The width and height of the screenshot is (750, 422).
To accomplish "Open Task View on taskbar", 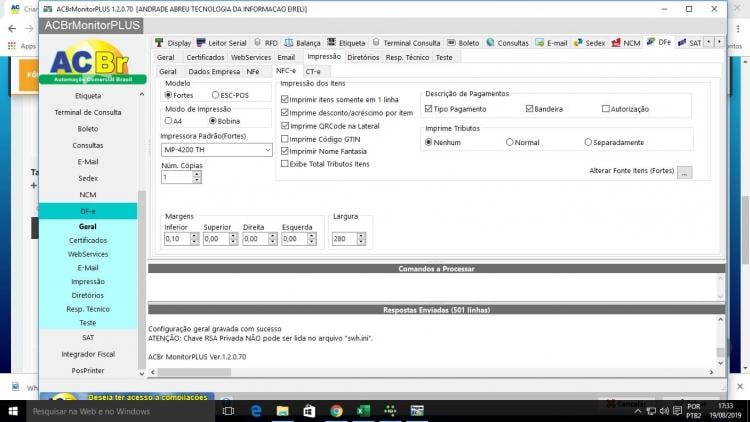I will (229, 411).
